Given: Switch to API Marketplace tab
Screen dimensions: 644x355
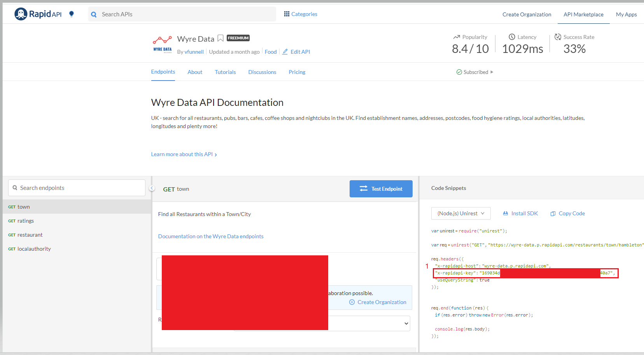Looking at the screenshot, I should pyautogui.click(x=583, y=14).
